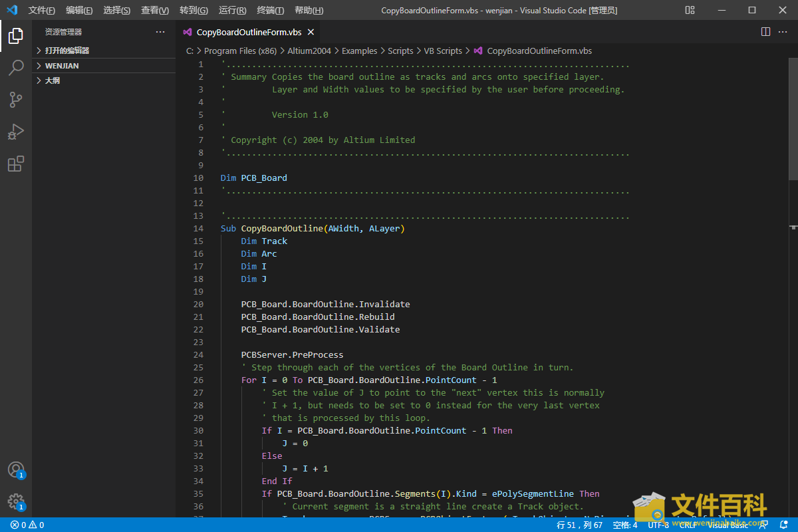Click 'End If' on line 34
The height and width of the screenshot is (532, 798).
277,481
